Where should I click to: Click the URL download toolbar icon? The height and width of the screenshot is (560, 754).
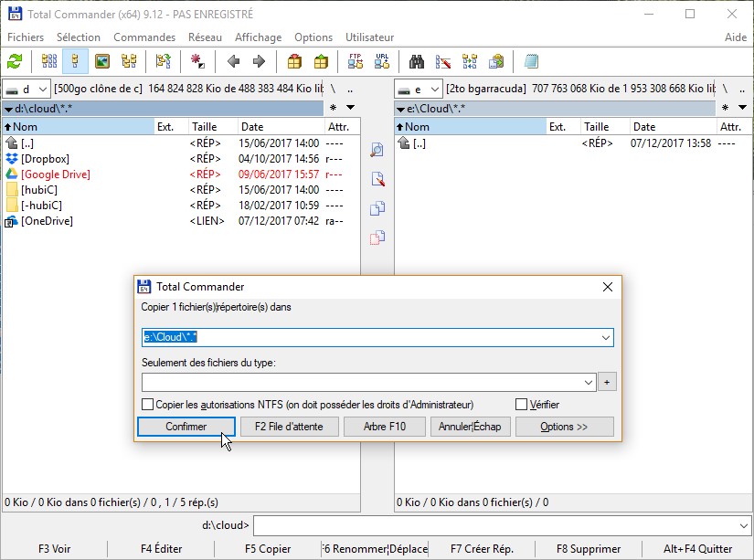[381, 62]
